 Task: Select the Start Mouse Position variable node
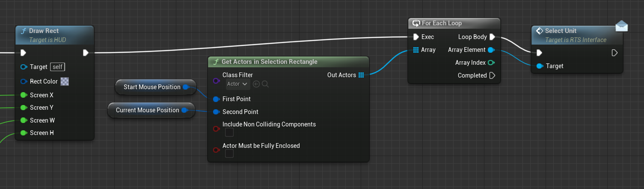point(152,87)
